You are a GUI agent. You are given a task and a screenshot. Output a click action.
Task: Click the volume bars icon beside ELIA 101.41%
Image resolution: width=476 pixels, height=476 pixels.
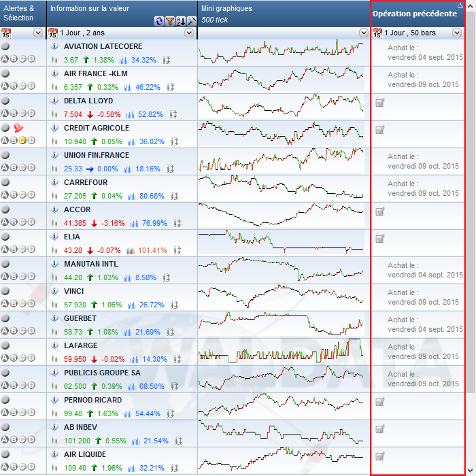(x=131, y=251)
